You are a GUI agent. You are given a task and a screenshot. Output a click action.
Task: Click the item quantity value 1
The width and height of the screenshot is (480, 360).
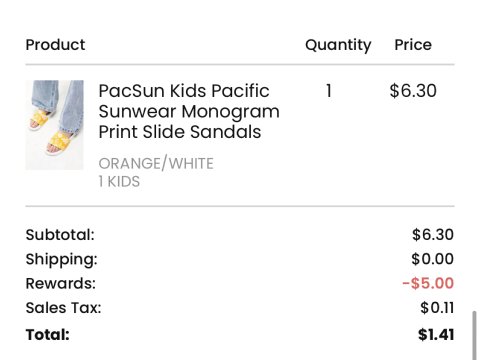(329, 91)
